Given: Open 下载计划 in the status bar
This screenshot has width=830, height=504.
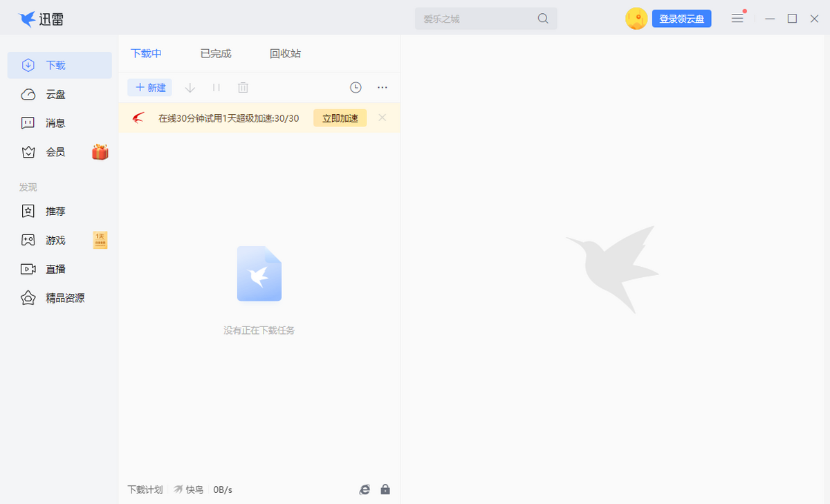Looking at the screenshot, I should [x=145, y=489].
